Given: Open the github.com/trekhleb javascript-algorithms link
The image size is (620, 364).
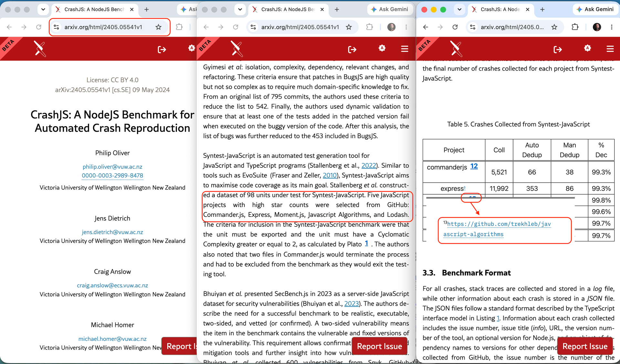Looking at the screenshot, I should (x=497, y=229).
